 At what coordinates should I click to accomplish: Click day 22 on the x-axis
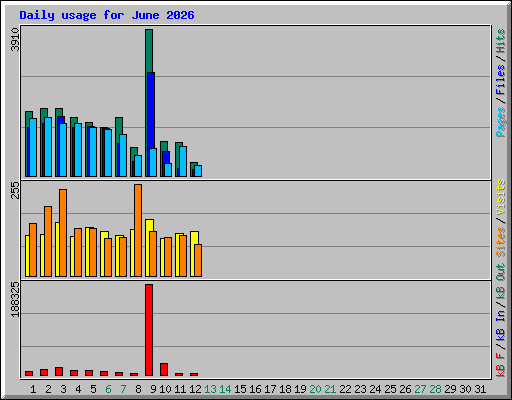click(x=345, y=389)
